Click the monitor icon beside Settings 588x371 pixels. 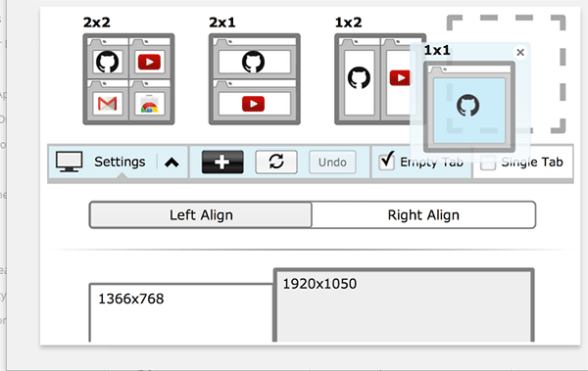(x=69, y=162)
